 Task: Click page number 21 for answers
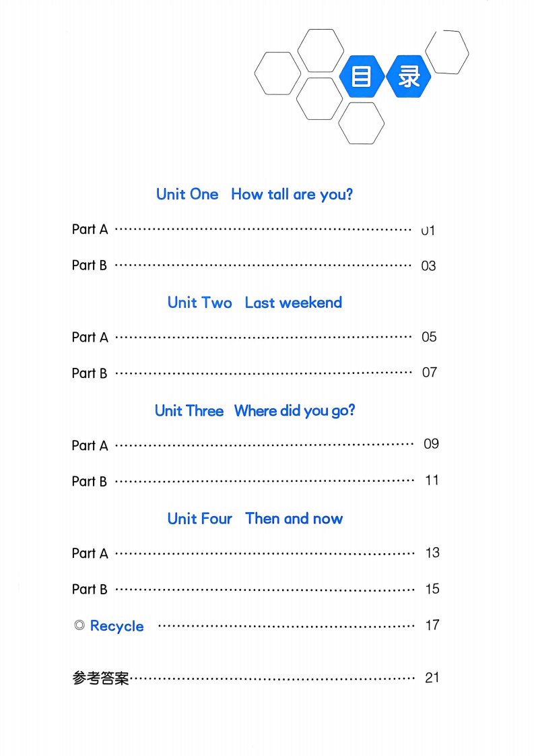(x=432, y=677)
